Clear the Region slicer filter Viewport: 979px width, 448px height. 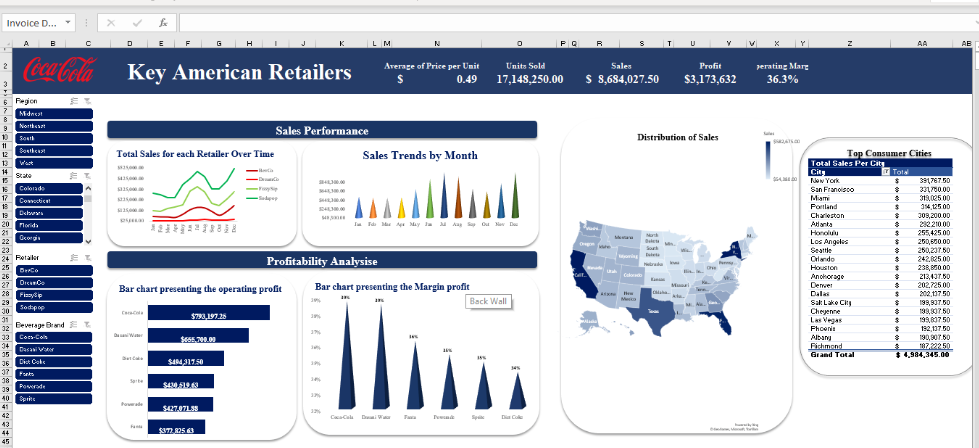pyautogui.click(x=86, y=101)
